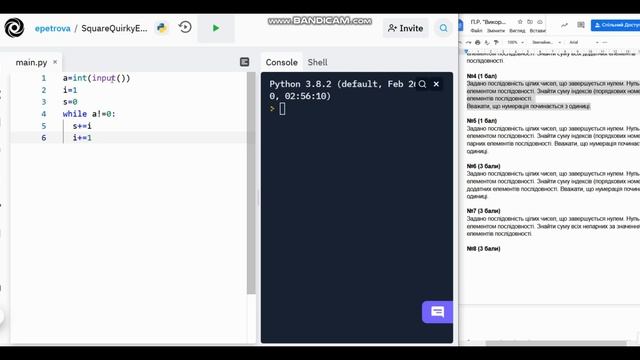This screenshot has height=360, width=640.
Task: Click the decrease font size minus button
Action: [x=605, y=42]
